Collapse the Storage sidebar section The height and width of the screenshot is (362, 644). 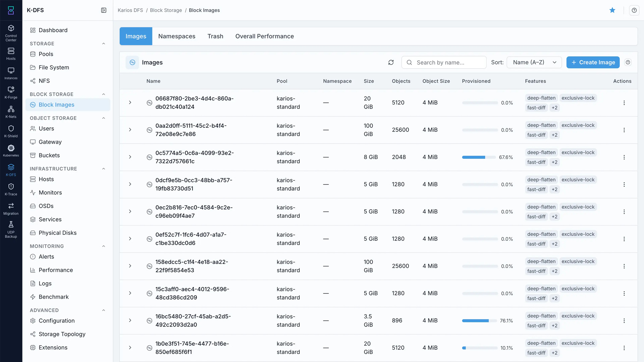coord(104,44)
